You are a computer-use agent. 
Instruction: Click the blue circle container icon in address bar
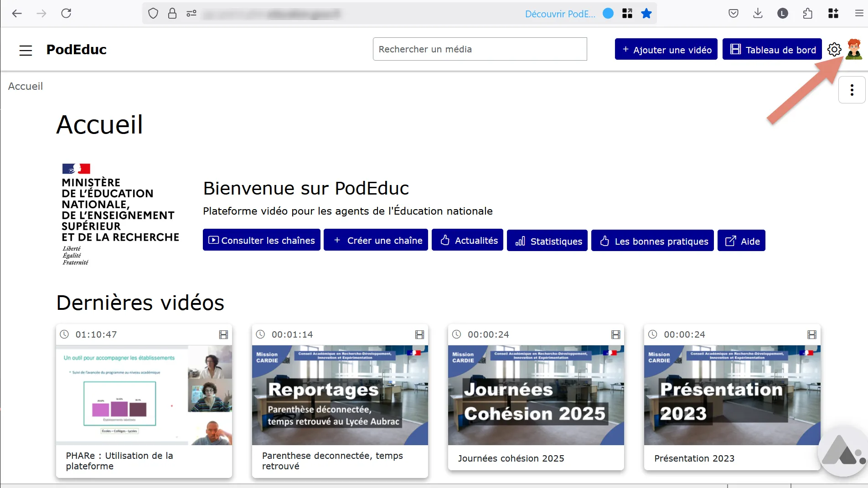pos(608,13)
